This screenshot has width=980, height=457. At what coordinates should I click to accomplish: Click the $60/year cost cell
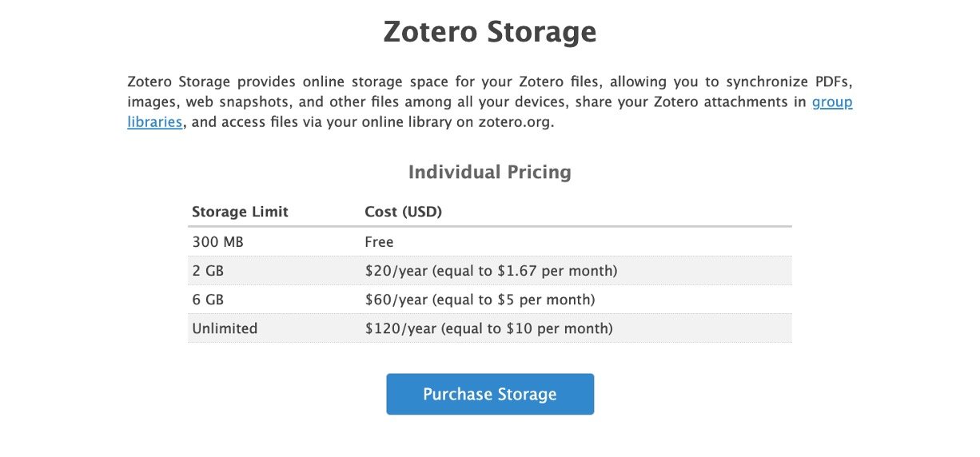[480, 300]
